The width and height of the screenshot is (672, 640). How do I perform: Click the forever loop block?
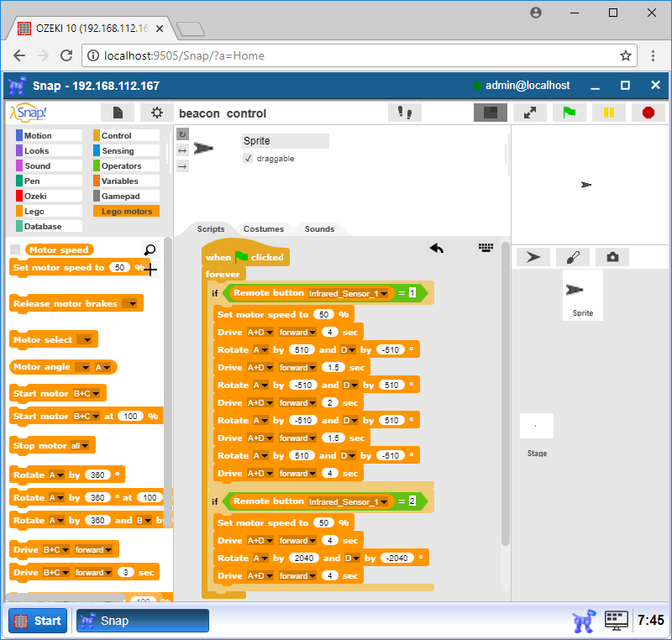(223, 274)
